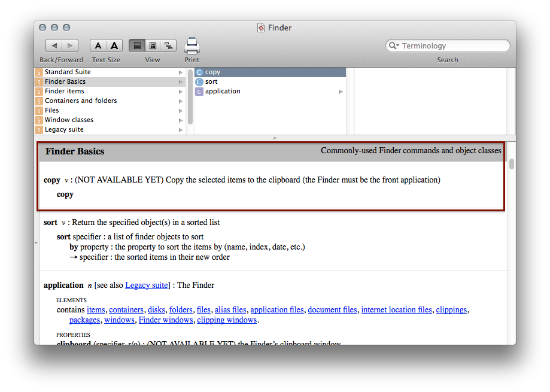Click the left edge pane collapse arrow

[36, 242]
